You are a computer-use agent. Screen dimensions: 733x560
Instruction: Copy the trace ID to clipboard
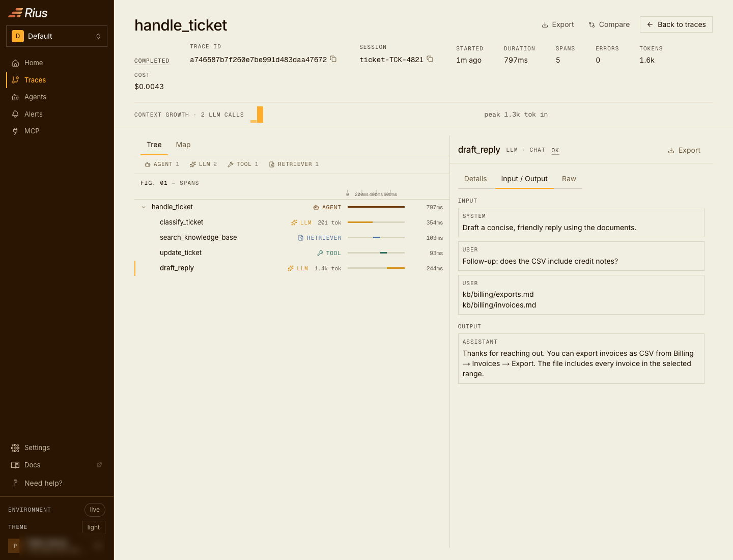pos(333,59)
